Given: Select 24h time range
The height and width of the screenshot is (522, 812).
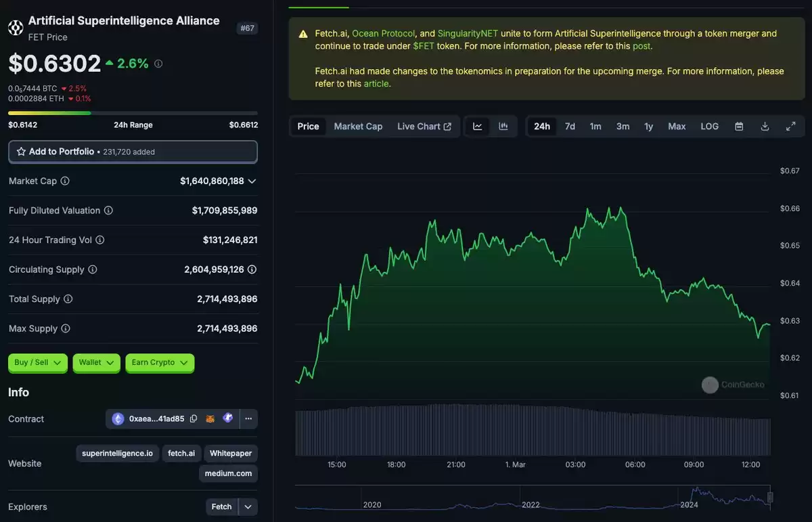Looking at the screenshot, I should tap(542, 127).
